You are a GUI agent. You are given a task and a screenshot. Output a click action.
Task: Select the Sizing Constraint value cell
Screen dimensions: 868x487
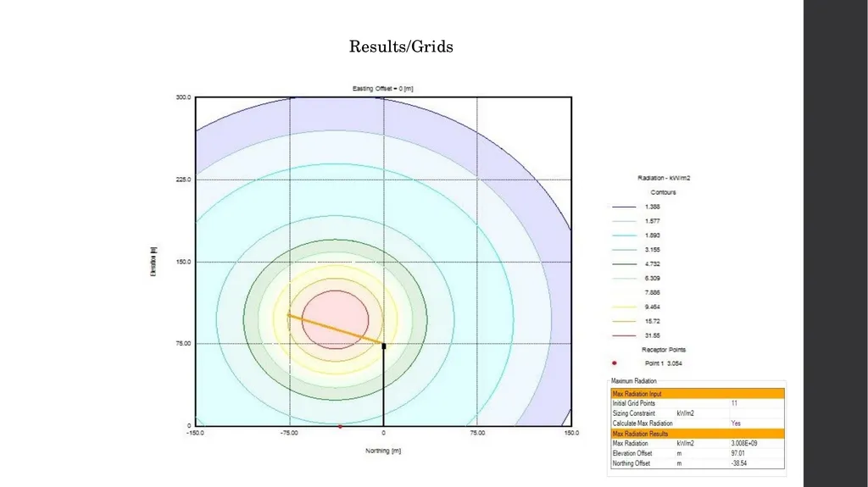[757, 413]
